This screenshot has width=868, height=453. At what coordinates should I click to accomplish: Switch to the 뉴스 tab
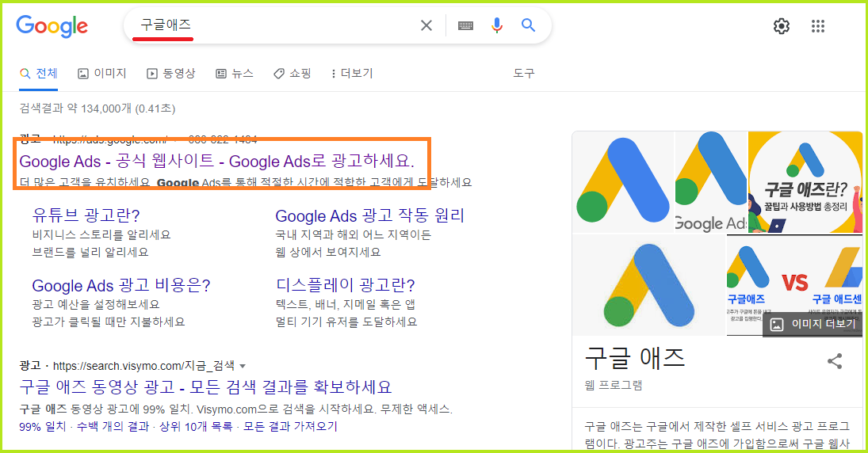pos(235,74)
